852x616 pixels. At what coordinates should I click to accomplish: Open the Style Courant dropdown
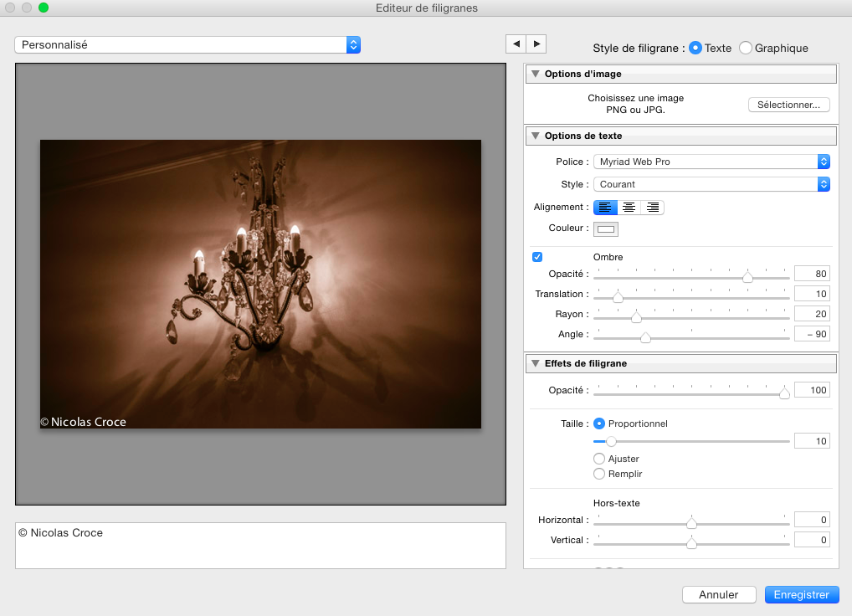click(711, 184)
